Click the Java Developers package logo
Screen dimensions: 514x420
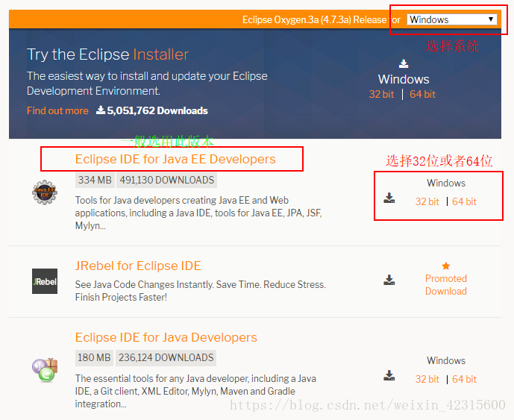click(x=45, y=370)
